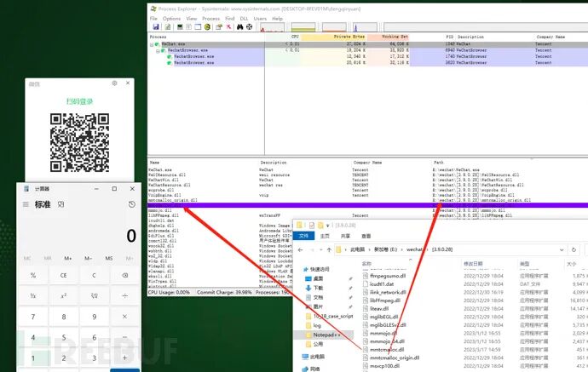Click the Save icon in Process Explorer toolbar
588x372 pixels.
coord(156,27)
